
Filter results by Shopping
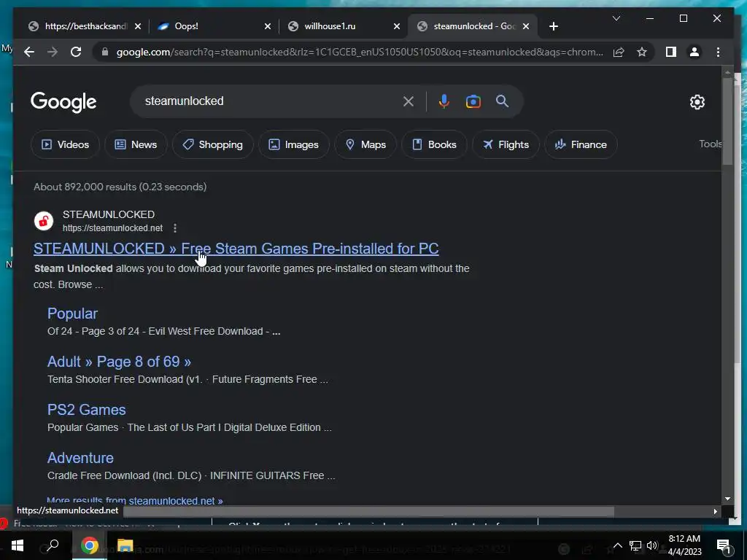point(212,144)
